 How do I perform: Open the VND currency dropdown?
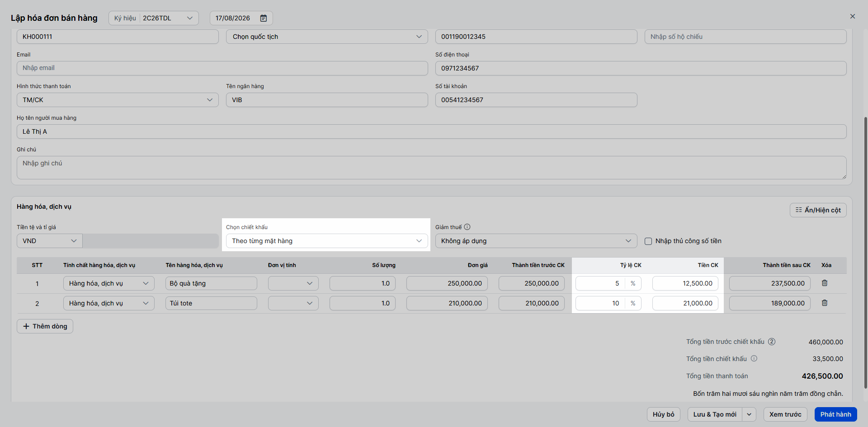[x=50, y=241]
